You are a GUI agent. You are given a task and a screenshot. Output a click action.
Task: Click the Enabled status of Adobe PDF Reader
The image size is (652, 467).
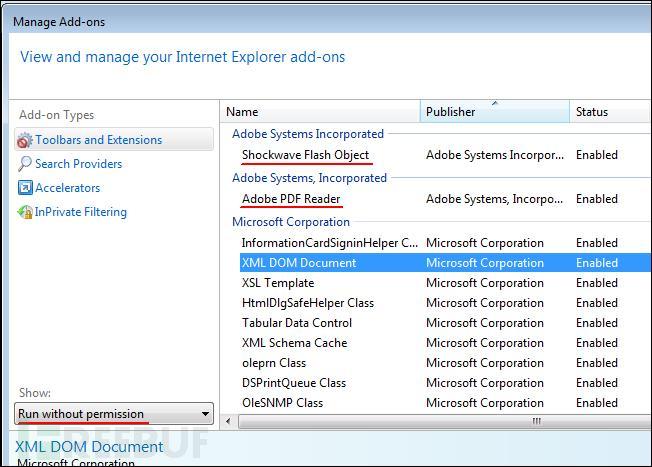tap(597, 199)
